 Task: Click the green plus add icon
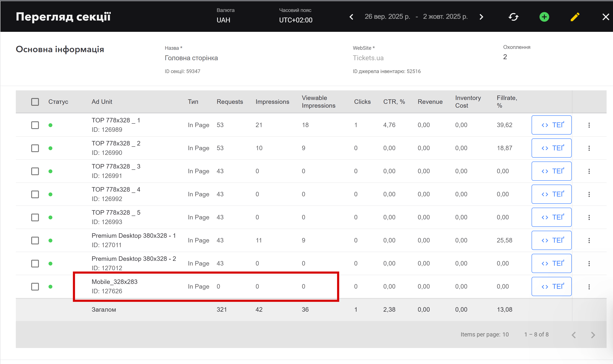544,17
